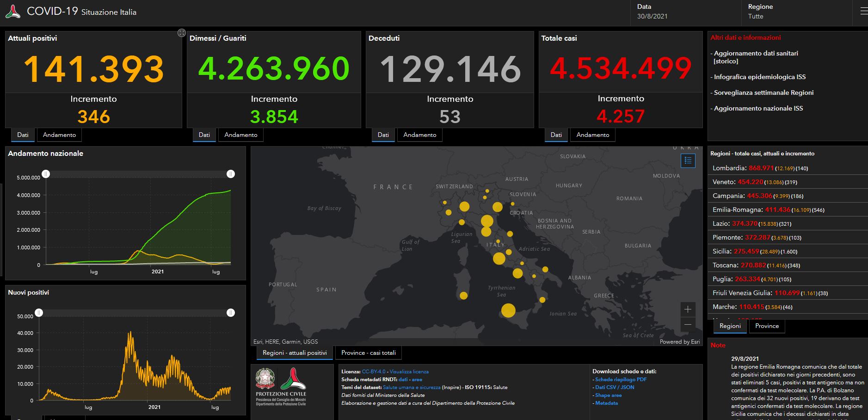Expand the Attuali positivi card to fullscreen

182,33
